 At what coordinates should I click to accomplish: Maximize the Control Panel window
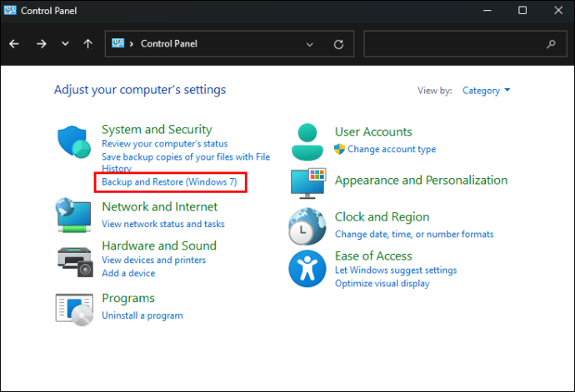click(x=522, y=10)
